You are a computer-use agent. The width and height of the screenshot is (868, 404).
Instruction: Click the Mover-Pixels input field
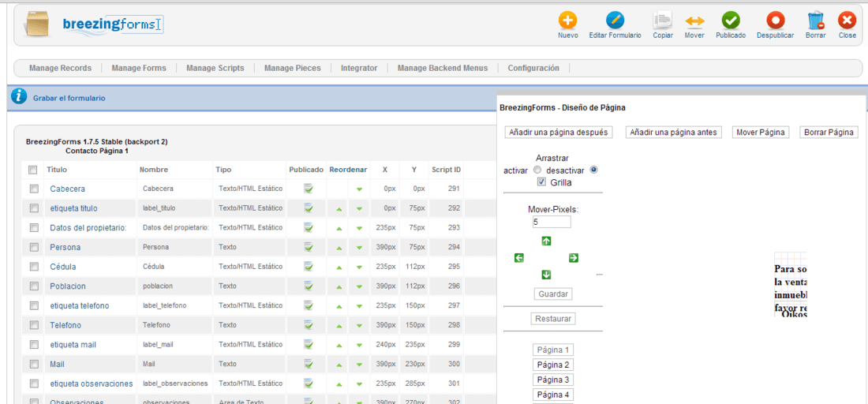pos(552,222)
